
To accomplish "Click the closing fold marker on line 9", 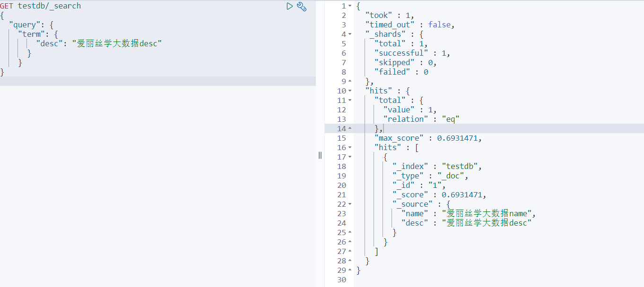I will coord(350,82).
